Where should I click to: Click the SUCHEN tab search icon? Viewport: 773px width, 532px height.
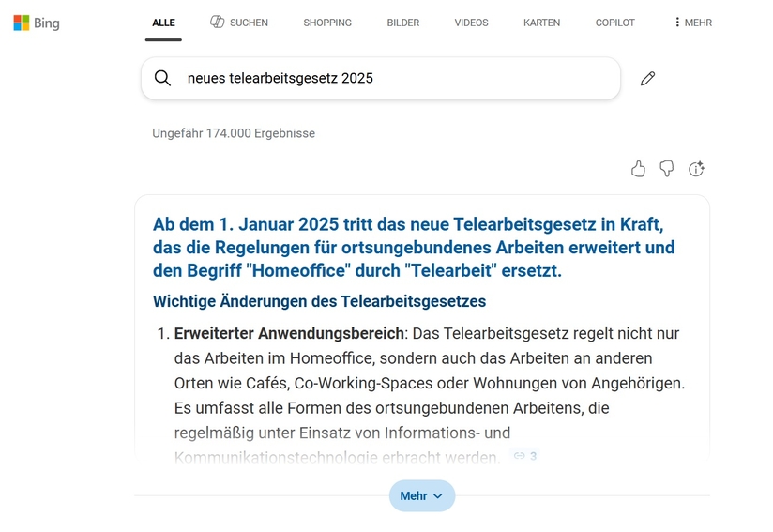coord(217,23)
